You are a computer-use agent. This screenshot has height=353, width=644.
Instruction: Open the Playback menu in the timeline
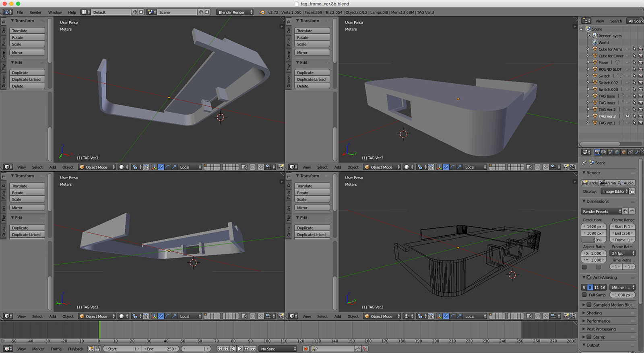[75, 349]
